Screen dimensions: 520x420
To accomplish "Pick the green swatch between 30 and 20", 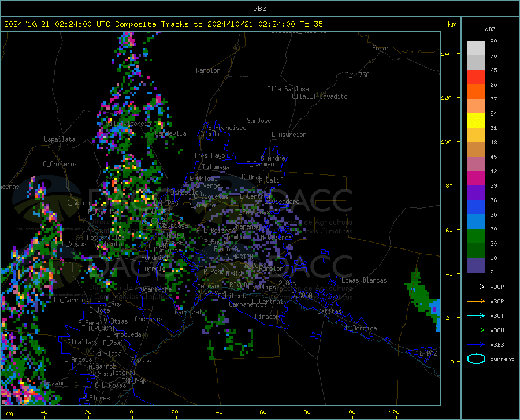I will 476,236.
